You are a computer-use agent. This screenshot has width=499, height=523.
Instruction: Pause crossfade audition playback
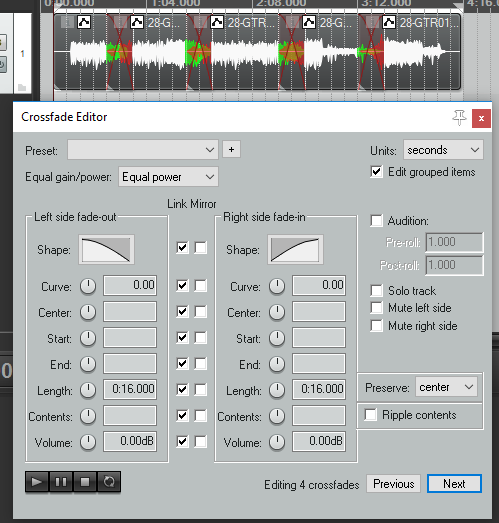(x=61, y=482)
